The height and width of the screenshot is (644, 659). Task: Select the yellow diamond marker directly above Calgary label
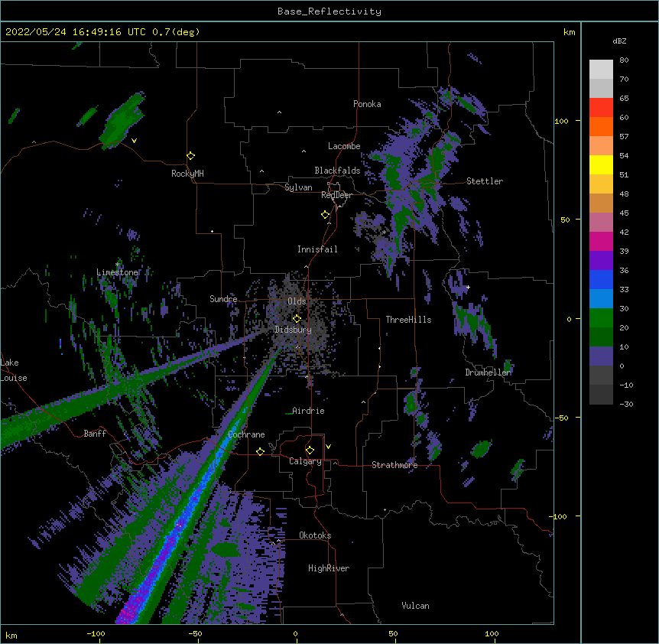coord(310,450)
